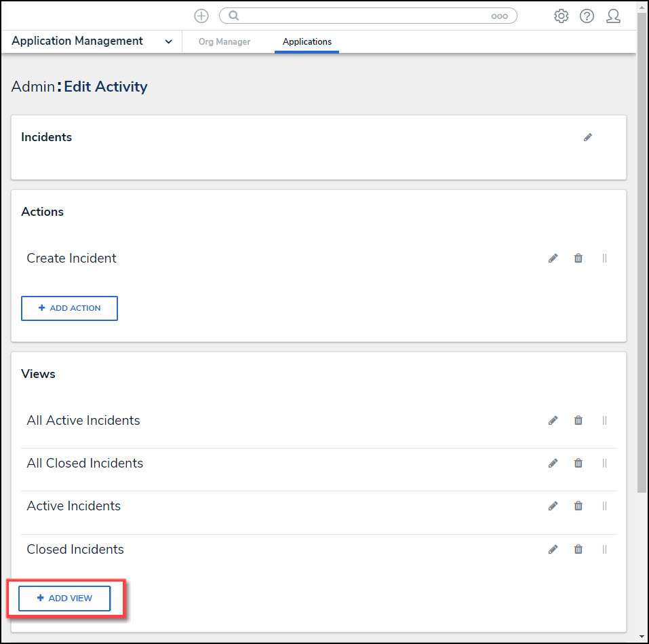The height and width of the screenshot is (644, 649).
Task: Expand the Application Management dropdown
Action: tap(169, 41)
